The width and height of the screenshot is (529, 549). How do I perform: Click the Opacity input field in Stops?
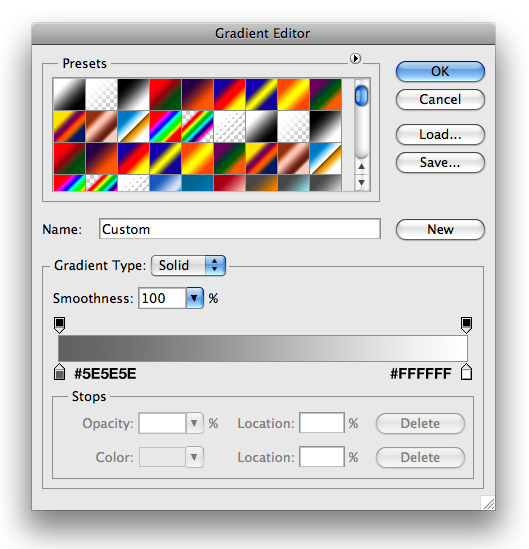point(162,423)
